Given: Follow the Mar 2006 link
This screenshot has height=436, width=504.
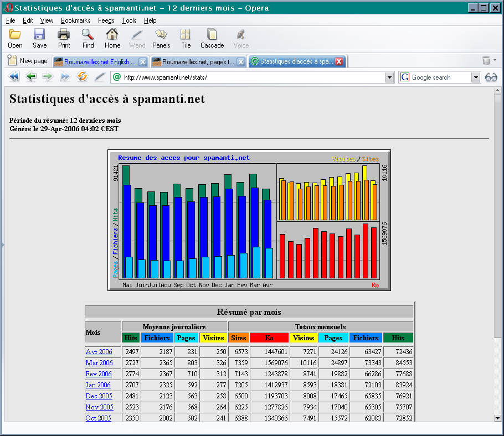Looking at the screenshot, I should (x=99, y=363).
